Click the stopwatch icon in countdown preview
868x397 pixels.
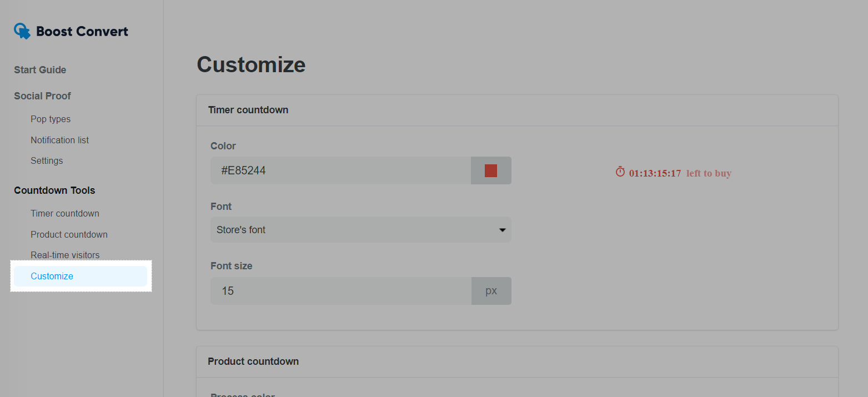click(x=620, y=172)
